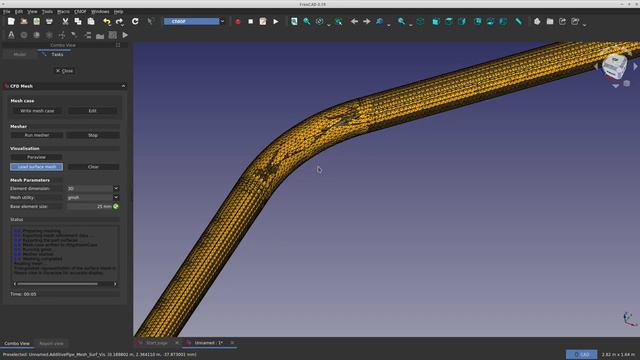Click the Redo arrow icon

coord(119,21)
